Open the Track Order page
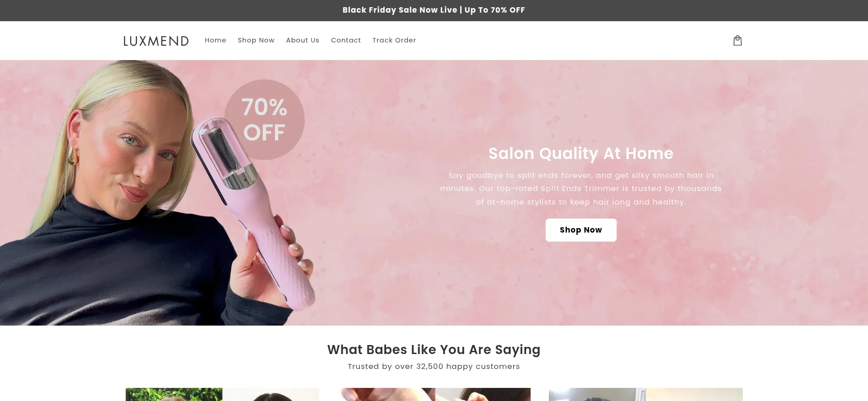 coord(394,40)
